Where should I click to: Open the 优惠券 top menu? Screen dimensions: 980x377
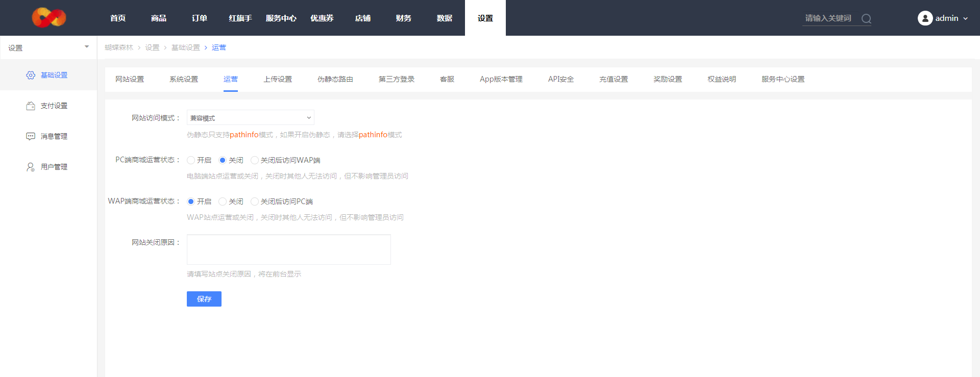[322, 18]
